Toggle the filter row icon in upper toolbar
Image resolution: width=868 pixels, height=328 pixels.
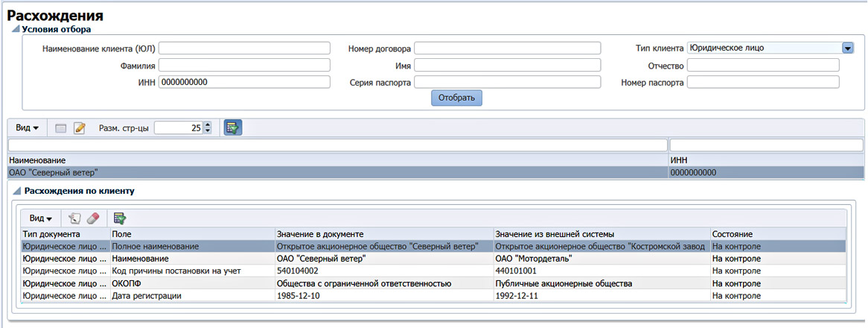[232, 128]
